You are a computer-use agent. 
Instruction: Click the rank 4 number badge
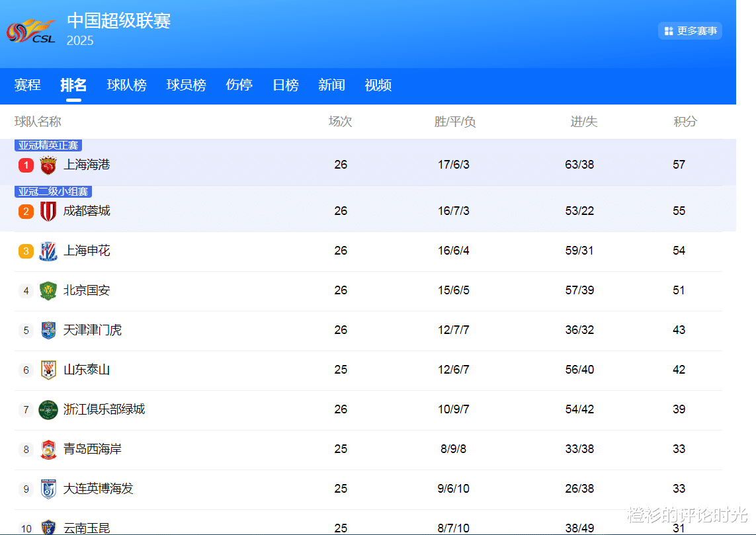[26, 290]
